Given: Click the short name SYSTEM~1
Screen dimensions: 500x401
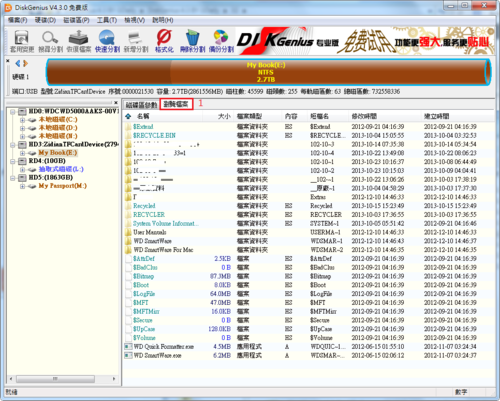Looking at the screenshot, I should 324,223.
